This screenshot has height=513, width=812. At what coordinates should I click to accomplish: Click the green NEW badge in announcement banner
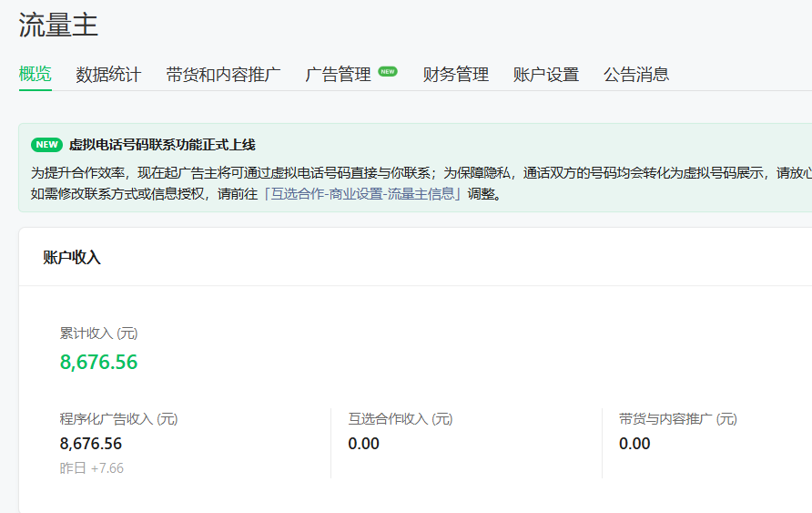46,145
